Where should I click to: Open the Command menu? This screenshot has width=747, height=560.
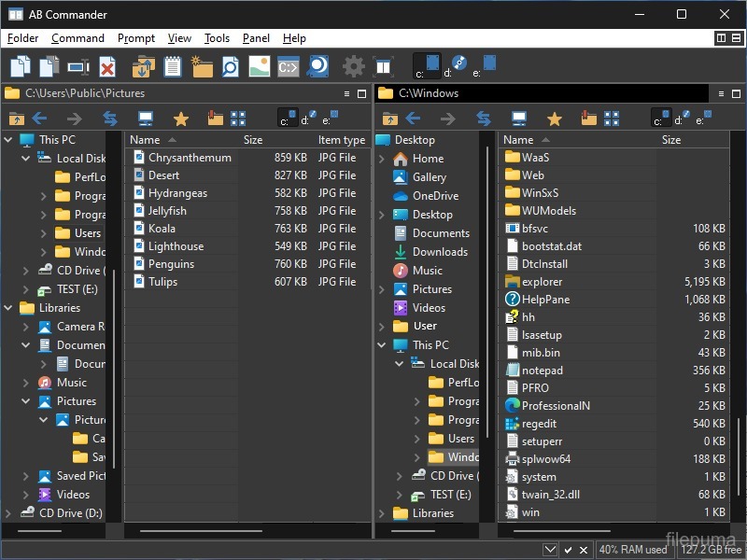pyautogui.click(x=78, y=38)
